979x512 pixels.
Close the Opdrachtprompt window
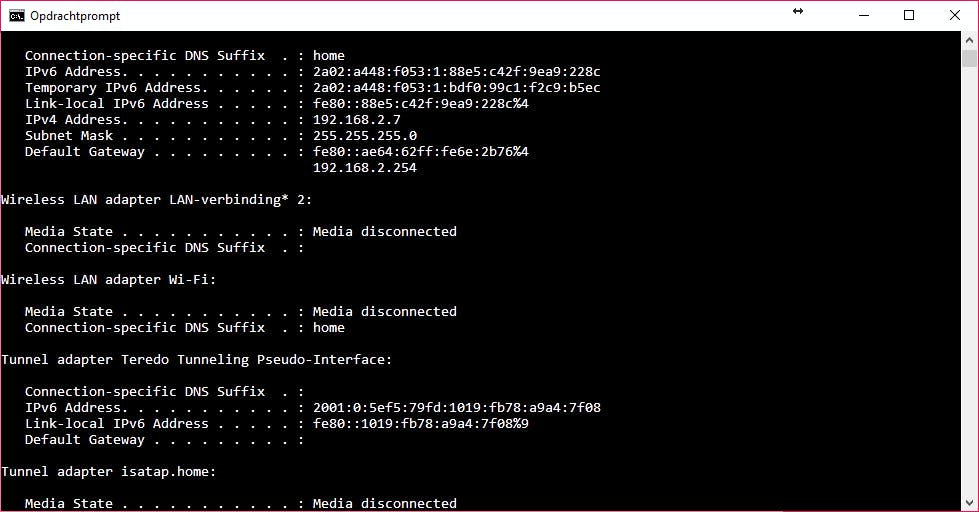pos(955,15)
